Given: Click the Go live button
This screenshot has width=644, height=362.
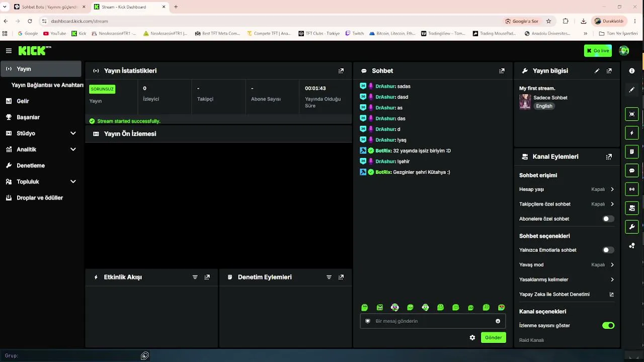Looking at the screenshot, I should tap(598, 51).
